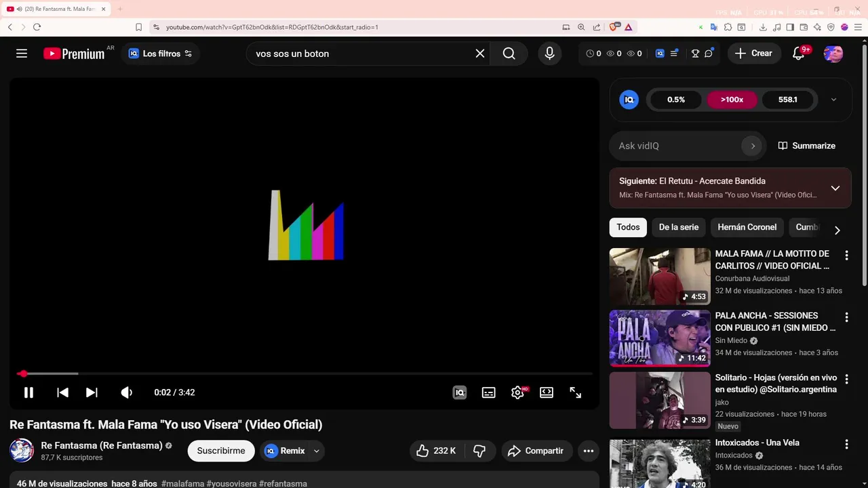Click the >100x vidIQ stat pill
Viewport: 868px width, 488px height.
click(732, 100)
